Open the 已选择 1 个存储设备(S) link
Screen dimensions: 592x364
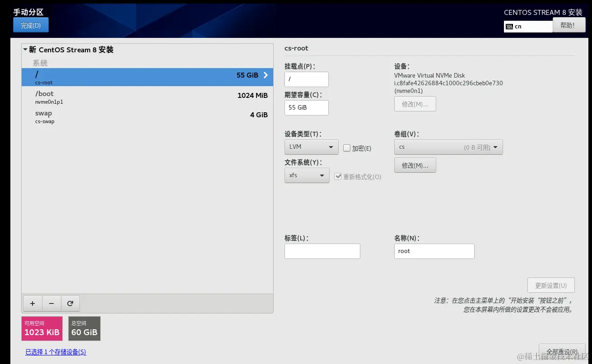tap(55, 352)
